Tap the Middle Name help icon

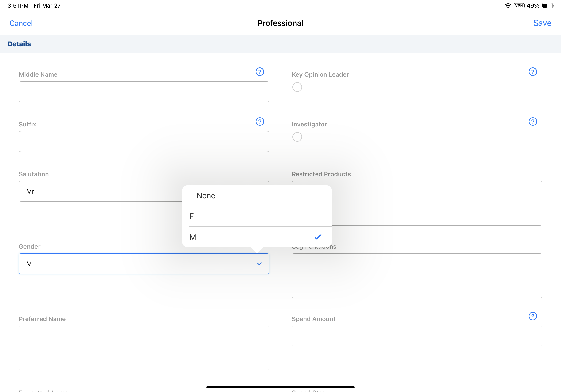pyautogui.click(x=260, y=72)
